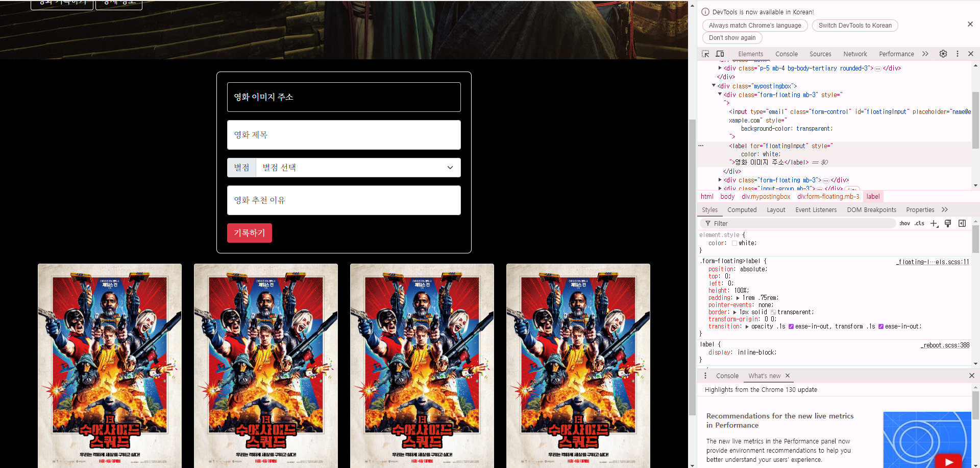980x468 pixels.
Task: Click the red 기록하기 button
Action: pos(250,233)
